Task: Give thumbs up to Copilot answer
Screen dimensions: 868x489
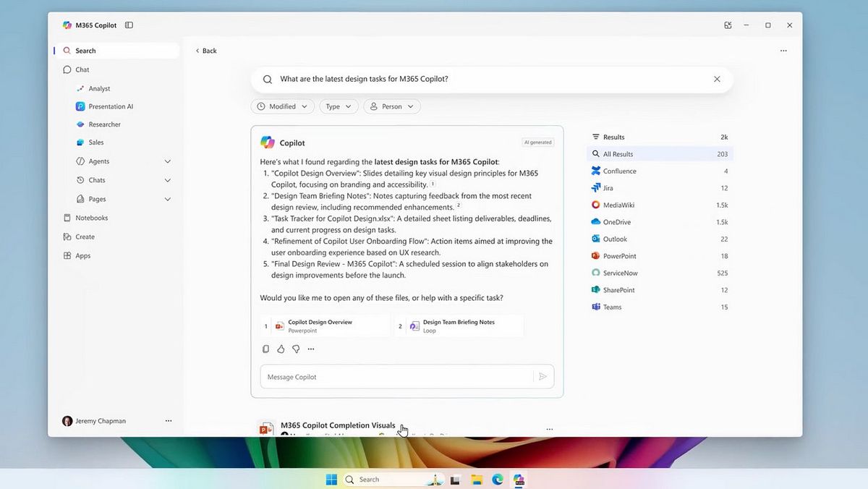Action: [281, 349]
